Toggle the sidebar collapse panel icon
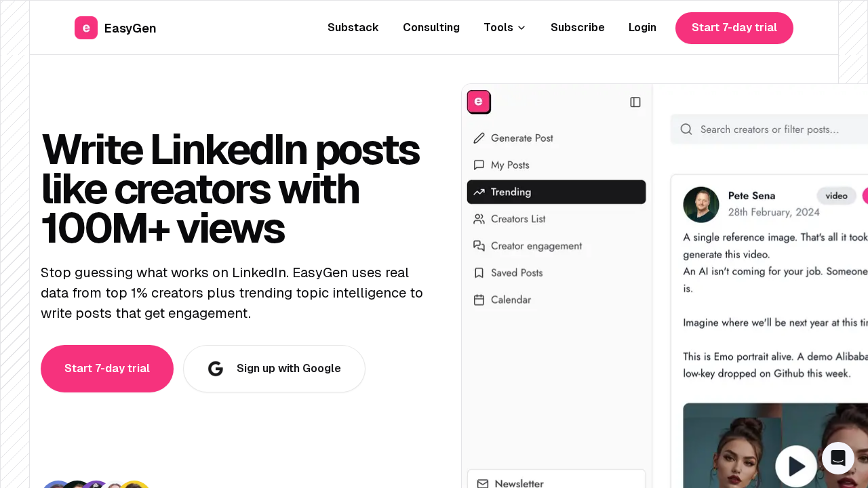868x488 pixels. [x=635, y=102]
